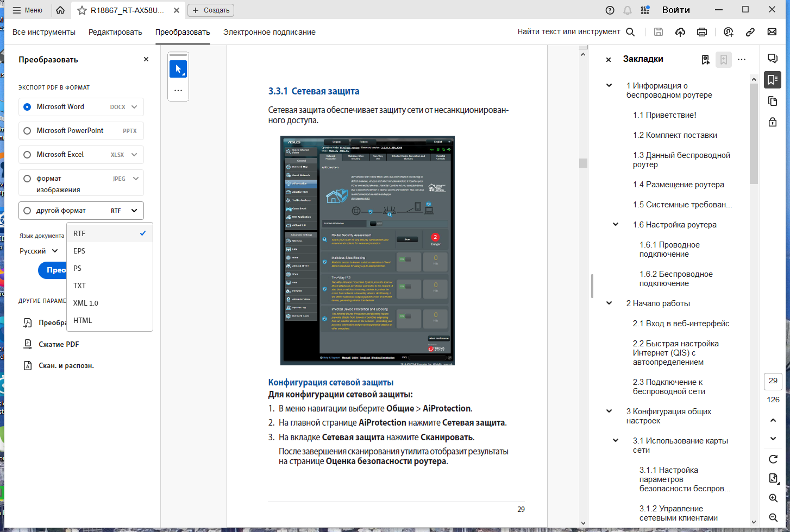Viewport: 790px width, 532px height.
Task: Open the comments panel icon
Action: 772,59
